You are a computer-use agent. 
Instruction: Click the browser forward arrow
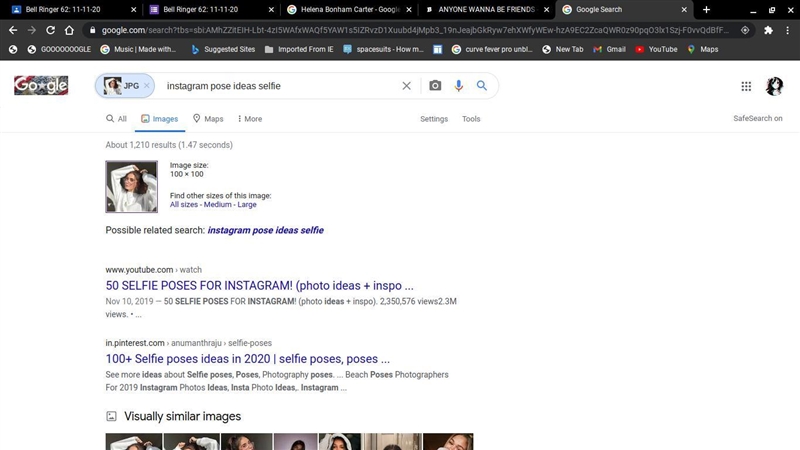(x=32, y=30)
